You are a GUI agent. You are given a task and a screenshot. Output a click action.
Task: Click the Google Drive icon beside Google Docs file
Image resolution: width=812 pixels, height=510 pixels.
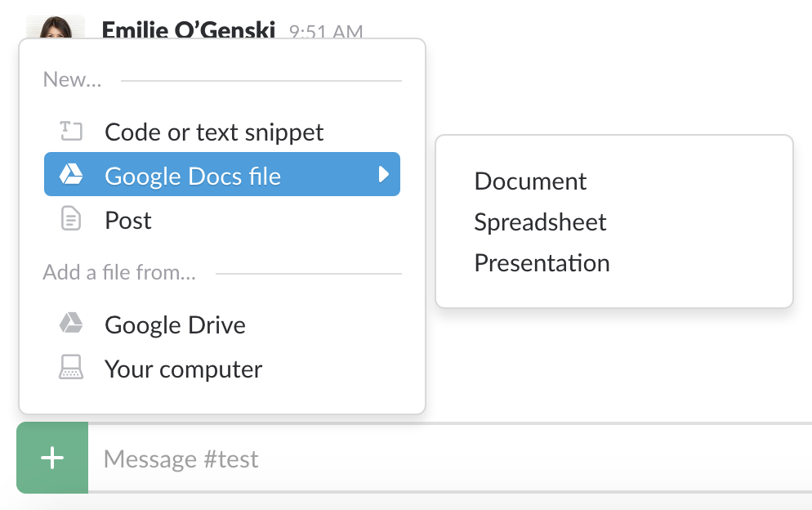[x=71, y=174]
